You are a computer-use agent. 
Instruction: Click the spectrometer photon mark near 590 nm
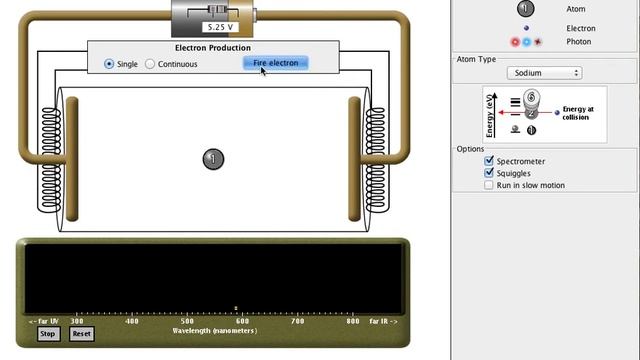236,308
